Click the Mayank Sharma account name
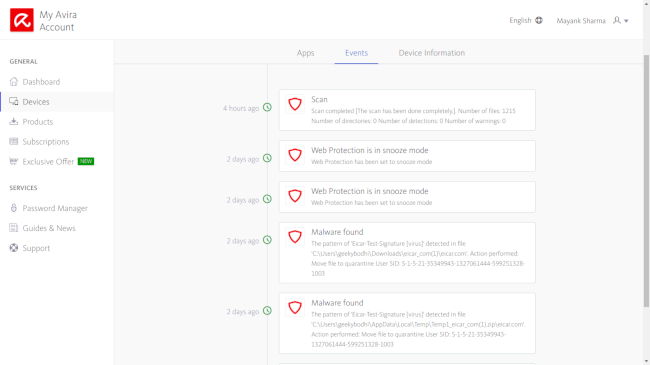Viewport: 650px width, 365px height. click(x=581, y=21)
